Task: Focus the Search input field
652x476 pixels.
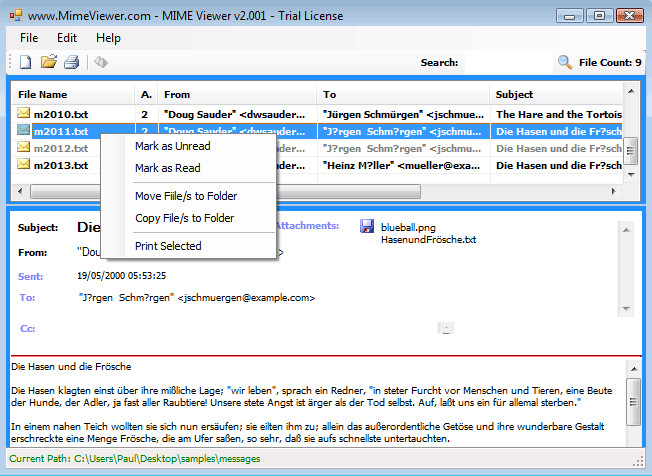Action: 508,63
